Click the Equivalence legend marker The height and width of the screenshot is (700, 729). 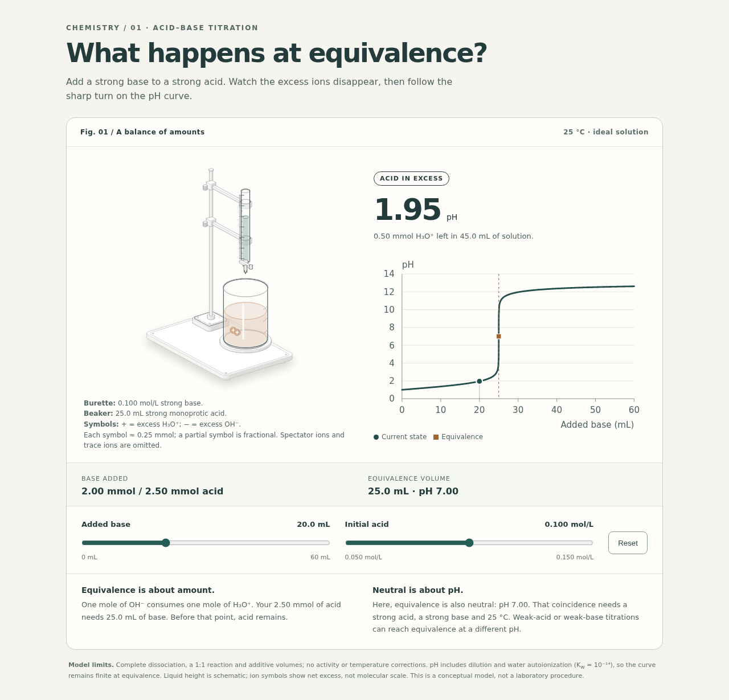pyautogui.click(x=436, y=437)
